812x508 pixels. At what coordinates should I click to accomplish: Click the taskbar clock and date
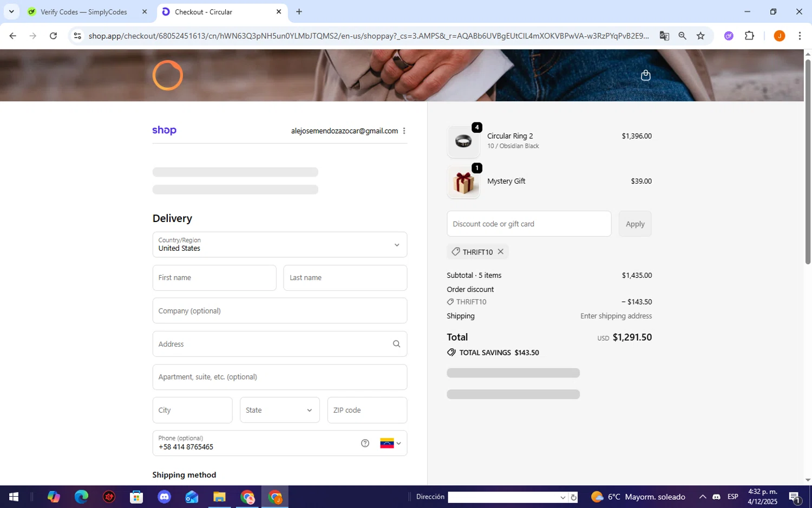(762, 497)
